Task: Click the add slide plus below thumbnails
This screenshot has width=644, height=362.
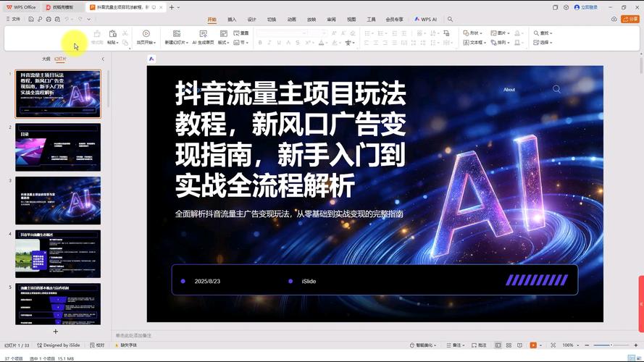Action: click(56, 332)
